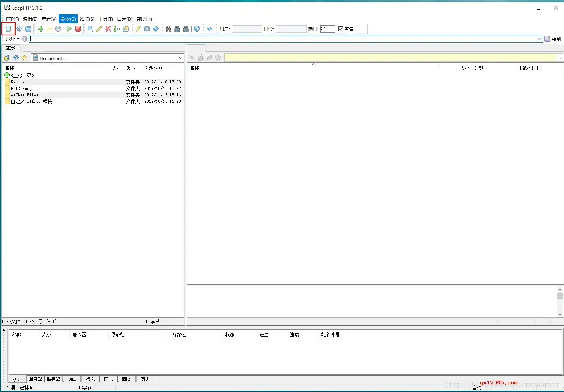Click the lightning bolt quick connect icon

(138, 29)
